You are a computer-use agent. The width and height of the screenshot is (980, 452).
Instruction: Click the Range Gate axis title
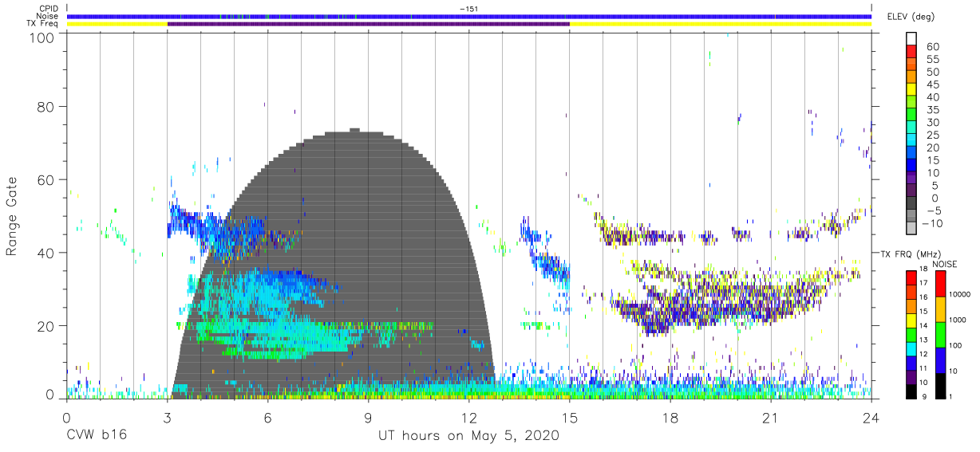point(12,217)
